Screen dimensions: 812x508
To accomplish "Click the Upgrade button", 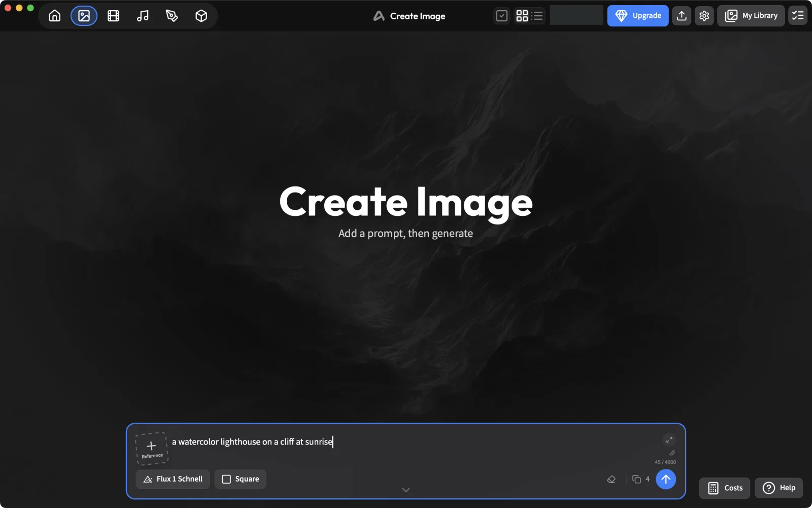I will tap(638, 16).
